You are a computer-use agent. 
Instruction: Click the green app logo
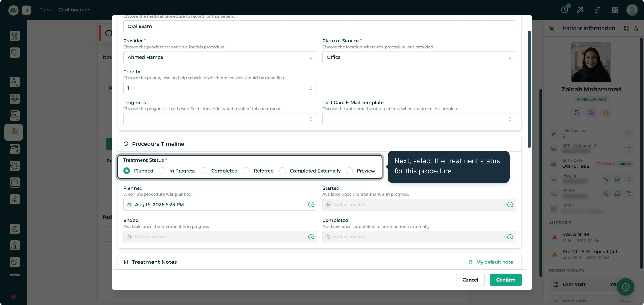coord(13,10)
